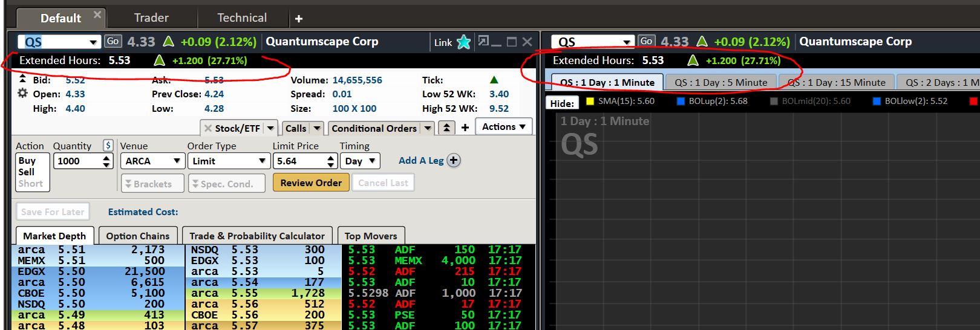Click the plus icon beside Add A Leg
The width and height of the screenshot is (980, 330).
click(x=454, y=160)
